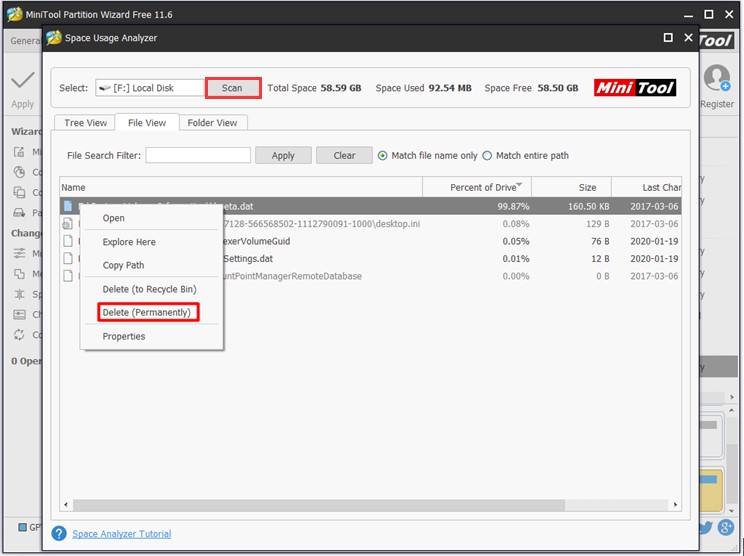
Task: Select the desktop.ini file row
Action: pos(370,224)
